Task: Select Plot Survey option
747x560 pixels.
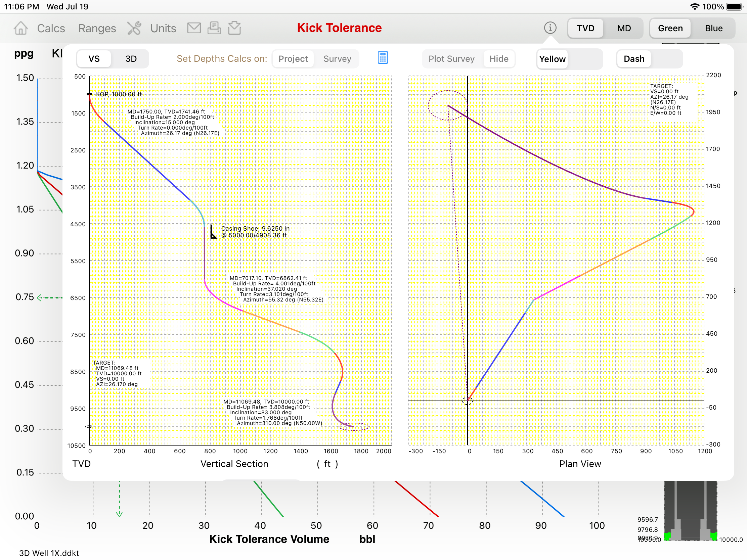Action: pyautogui.click(x=451, y=59)
